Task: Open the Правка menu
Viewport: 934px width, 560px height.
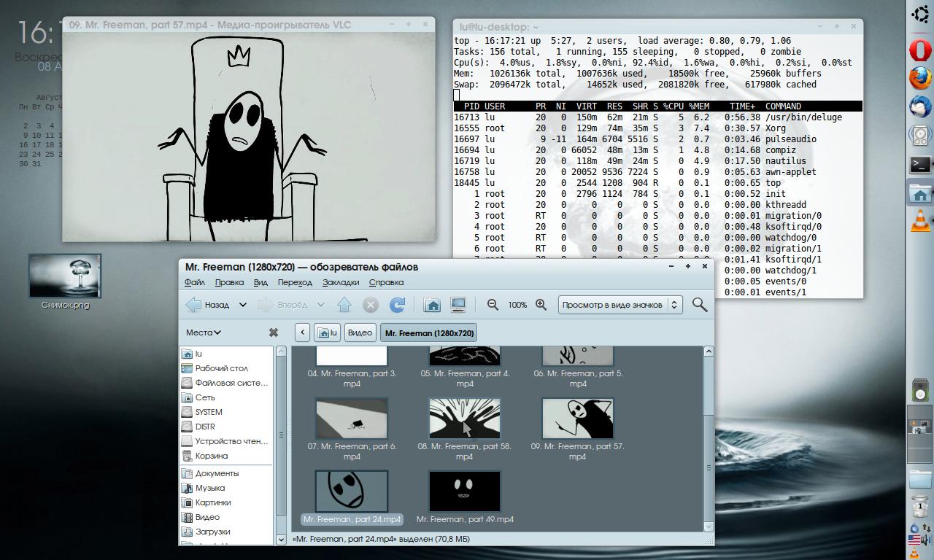Action: pos(229,282)
